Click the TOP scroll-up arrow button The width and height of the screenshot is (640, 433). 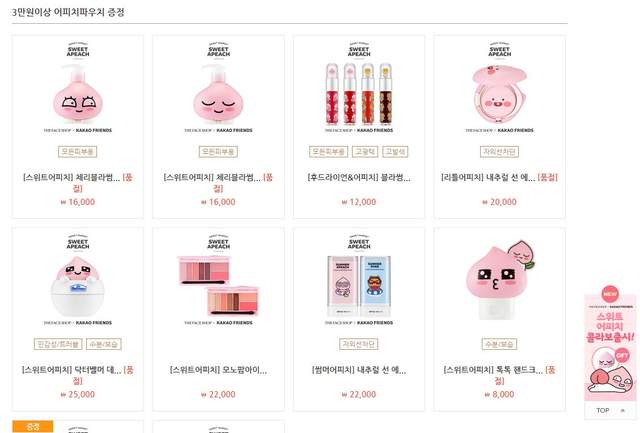coord(610,410)
